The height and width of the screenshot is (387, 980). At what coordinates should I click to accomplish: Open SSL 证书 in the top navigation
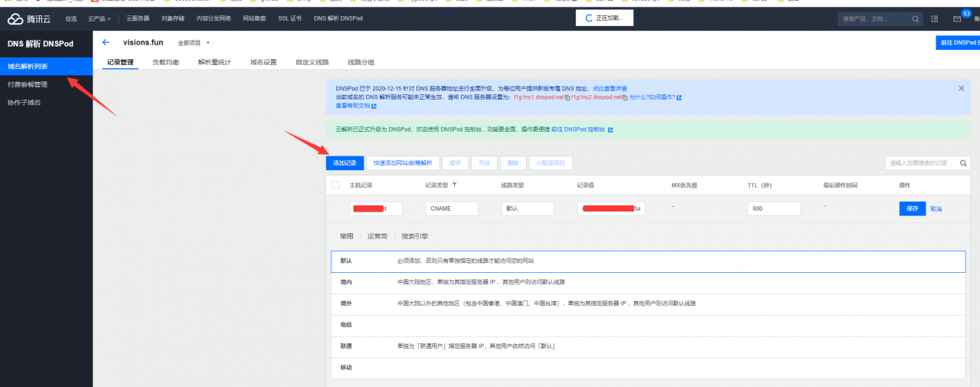[291, 18]
